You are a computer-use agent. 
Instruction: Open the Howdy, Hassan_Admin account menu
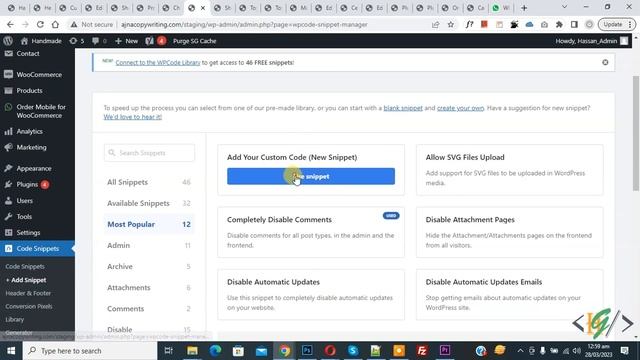click(x=591, y=41)
